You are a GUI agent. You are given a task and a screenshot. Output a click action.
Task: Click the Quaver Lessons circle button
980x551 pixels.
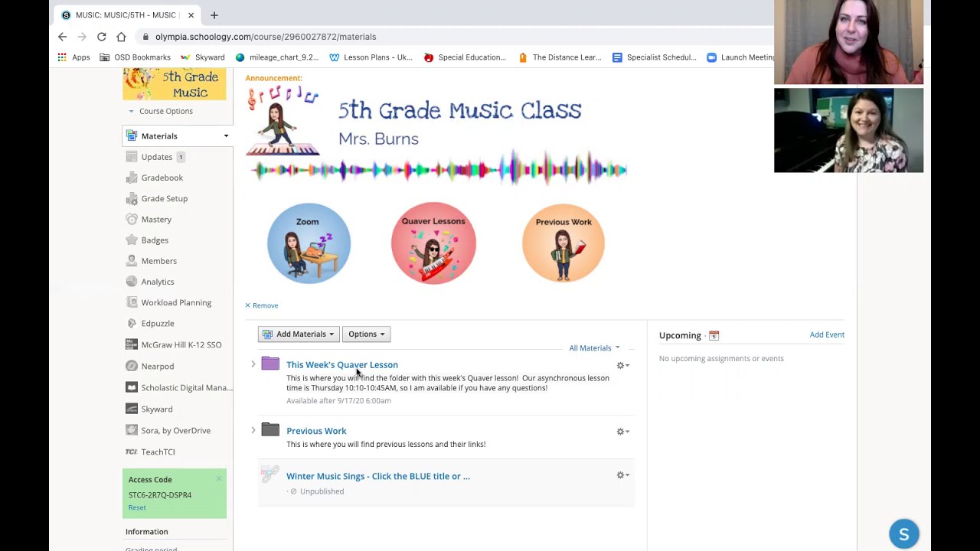(x=433, y=243)
